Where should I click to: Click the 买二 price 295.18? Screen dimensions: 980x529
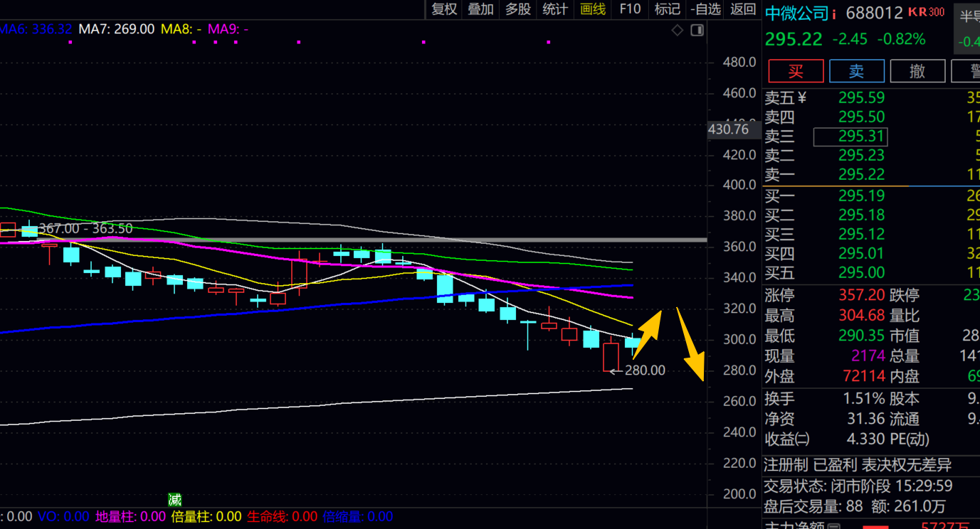(x=861, y=215)
